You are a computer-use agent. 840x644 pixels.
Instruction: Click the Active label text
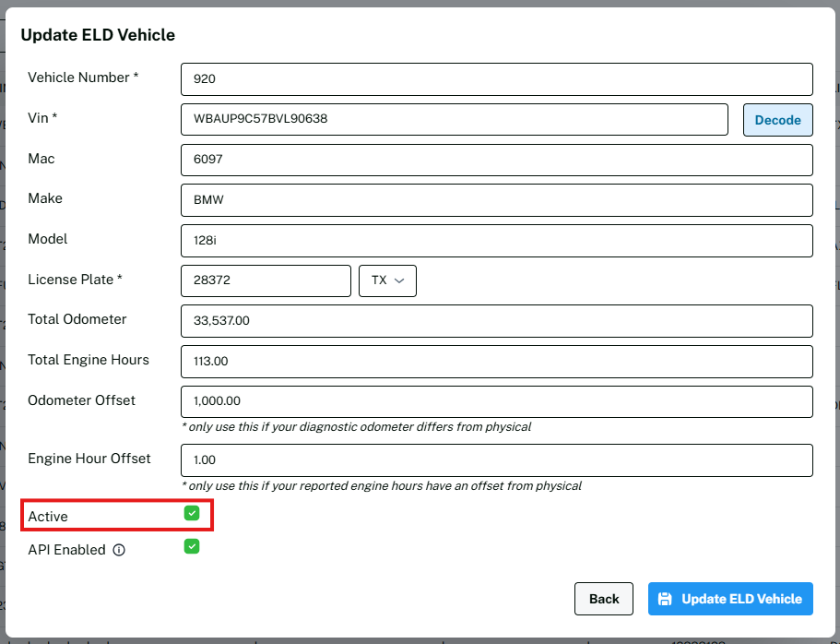coord(48,517)
